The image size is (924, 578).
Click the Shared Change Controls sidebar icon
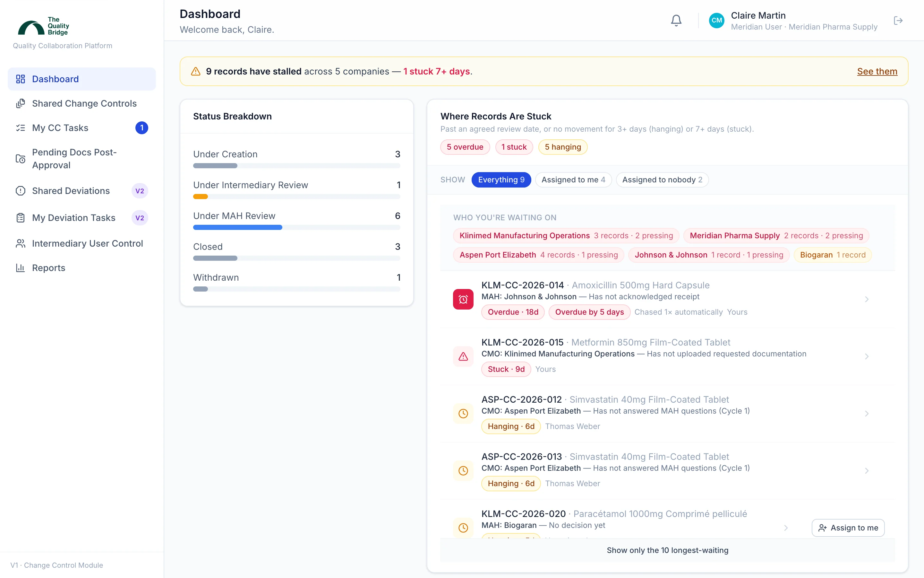point(21,104)
